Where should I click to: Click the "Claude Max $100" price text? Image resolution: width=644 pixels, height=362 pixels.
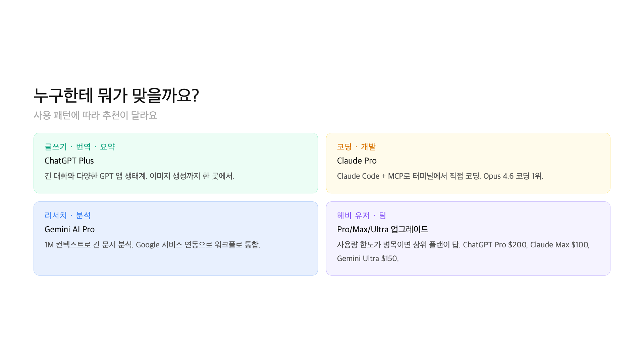coord(559,245)
